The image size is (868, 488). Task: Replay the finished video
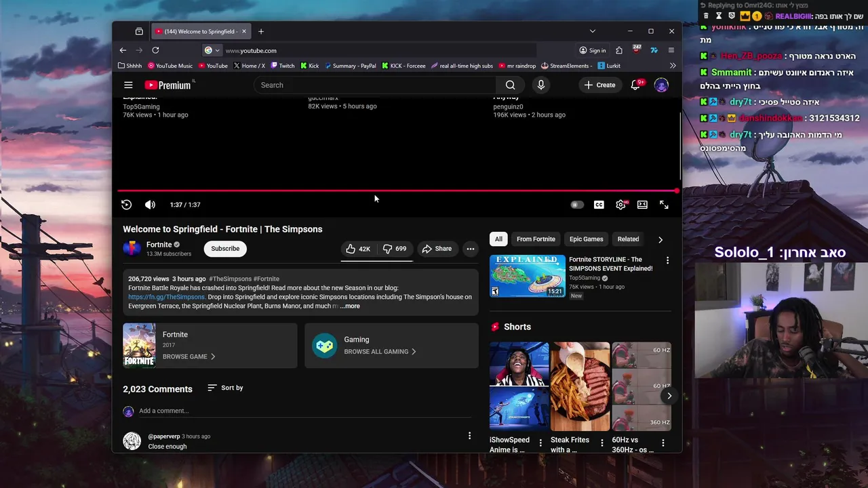(126, 205)
